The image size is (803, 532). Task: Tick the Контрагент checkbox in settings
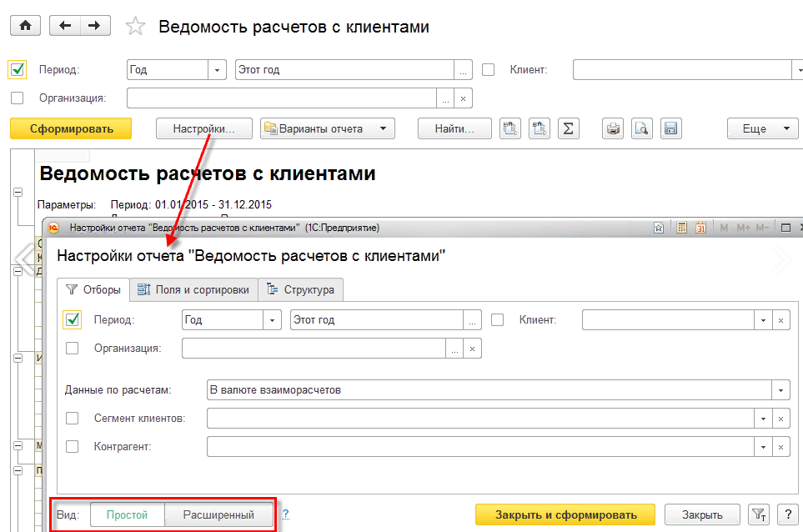coord(73,447)
